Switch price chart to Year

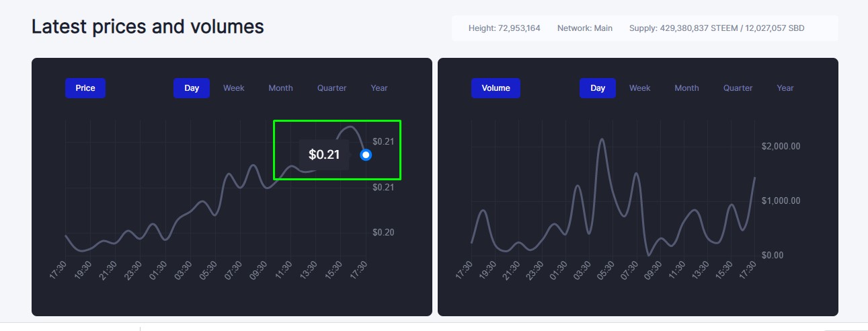click(379, 88)
